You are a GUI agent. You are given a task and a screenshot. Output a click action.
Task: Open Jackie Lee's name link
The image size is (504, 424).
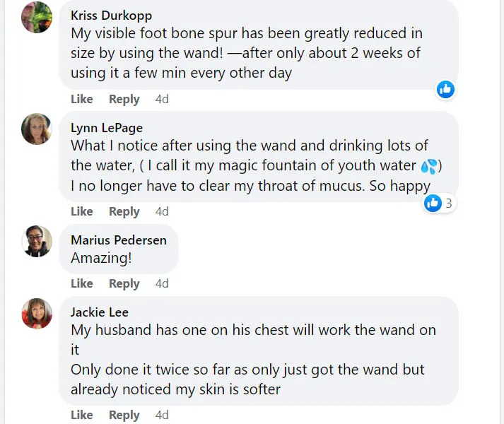100,312
